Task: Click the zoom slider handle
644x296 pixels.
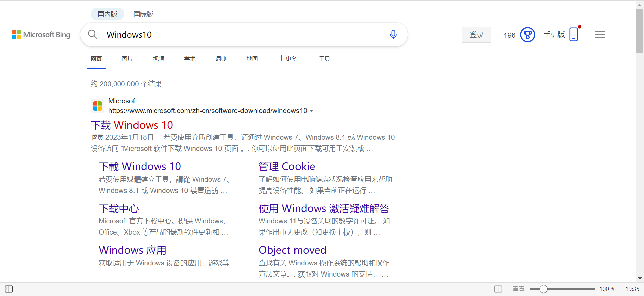Action: 543,289
